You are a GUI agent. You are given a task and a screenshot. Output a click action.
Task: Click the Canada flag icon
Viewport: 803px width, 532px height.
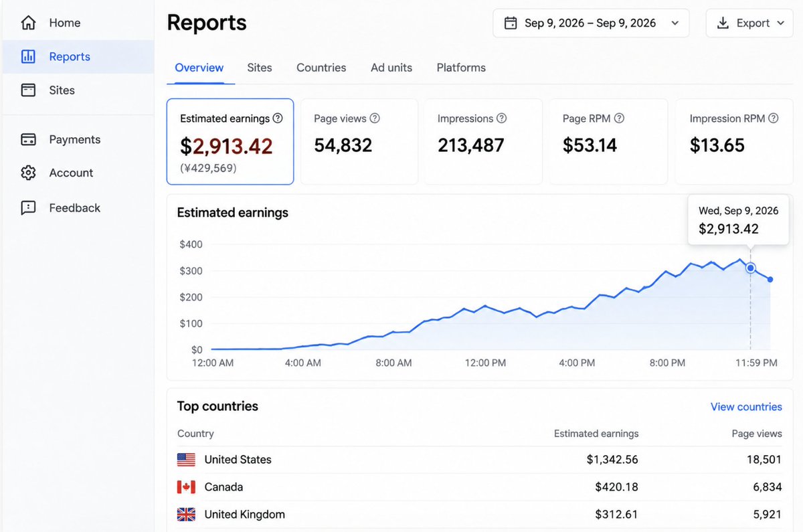(x=186, y=487)
